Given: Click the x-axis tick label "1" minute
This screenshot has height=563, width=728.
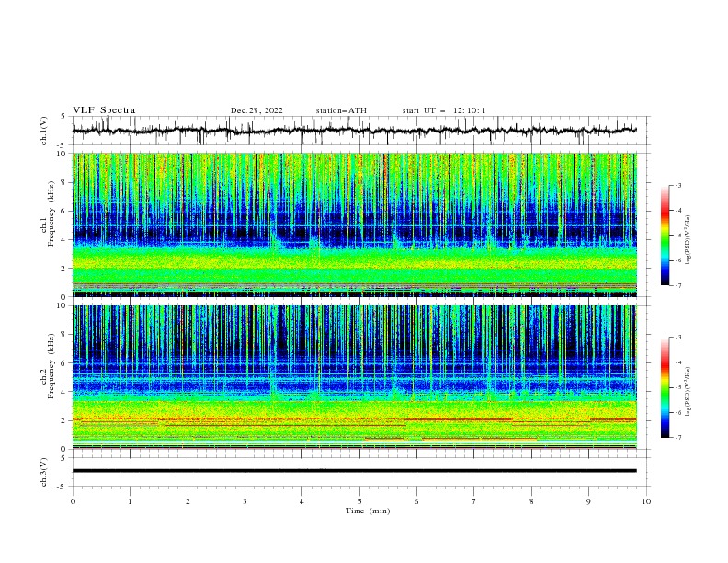Looking at the screenshot, I should (x=130, y=501).
